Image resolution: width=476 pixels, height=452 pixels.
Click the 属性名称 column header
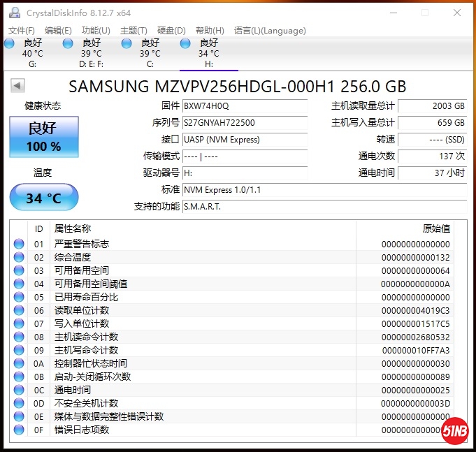(73, 228)
